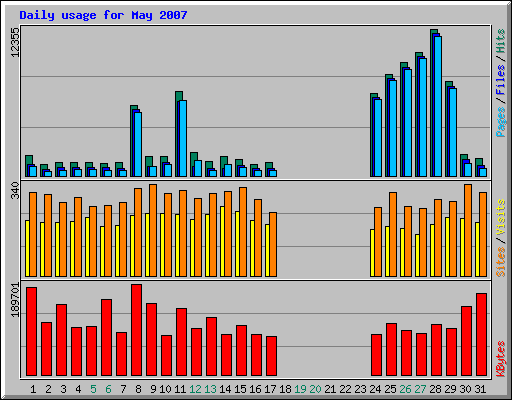The height and width of the screenshot is (400, 512).
Task: Click day 17 on the date axis
Action: [x=270, y=389]
